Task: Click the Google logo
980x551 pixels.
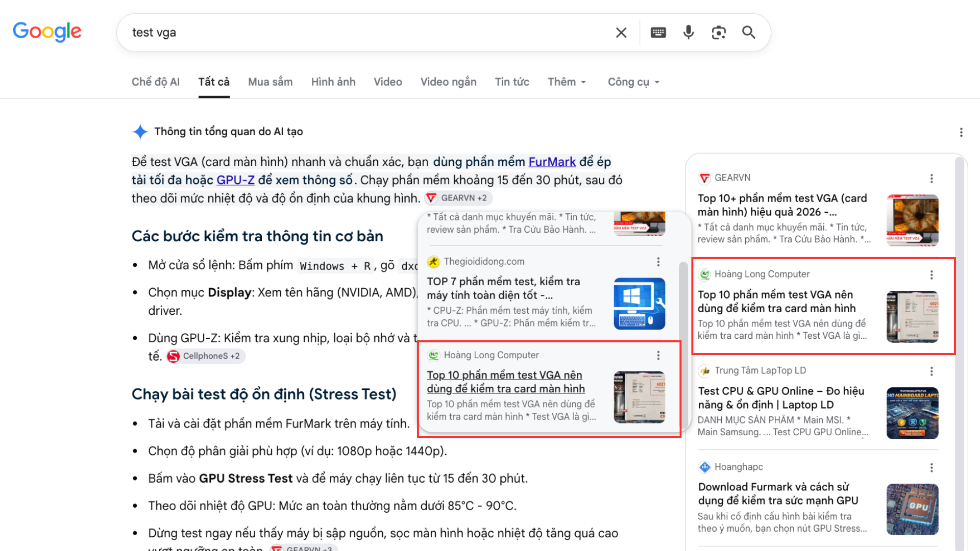Action: [47, 32]
